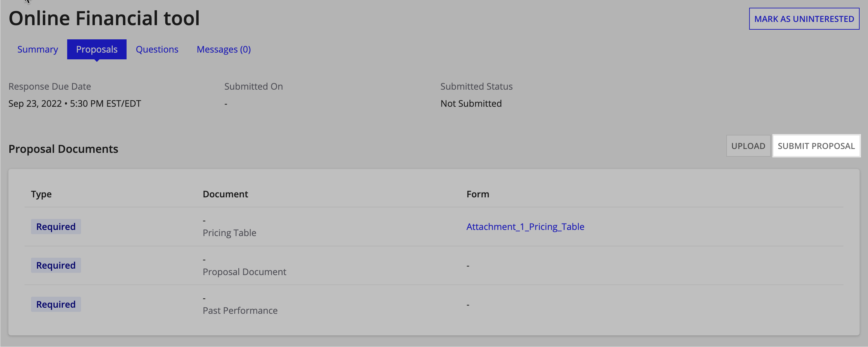Select the Proposal Document row
This screenshot has height=347, width=868.
click(x=245, y=272)
